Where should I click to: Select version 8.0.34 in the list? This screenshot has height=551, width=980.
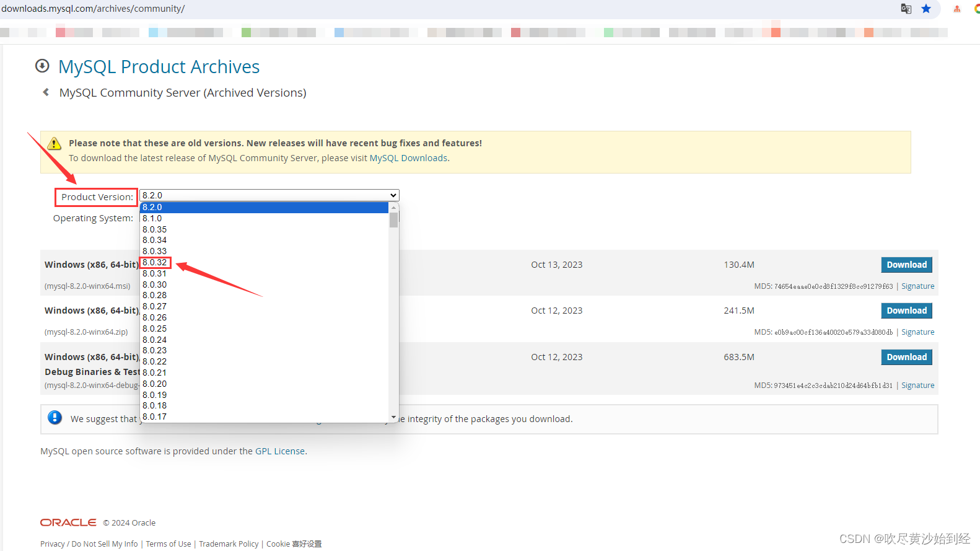(264, 240)
